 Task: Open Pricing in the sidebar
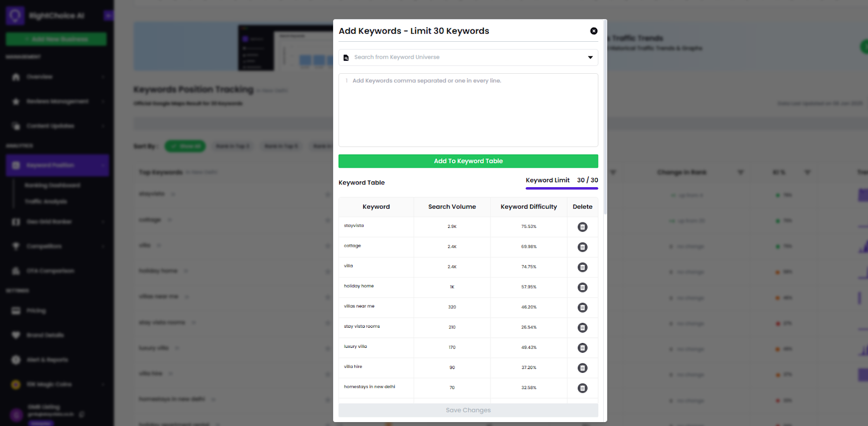[x=36, y=311]
